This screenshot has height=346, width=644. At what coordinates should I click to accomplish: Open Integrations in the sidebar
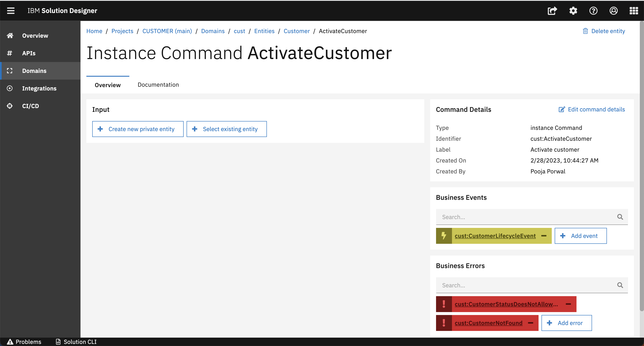[39, 88]
